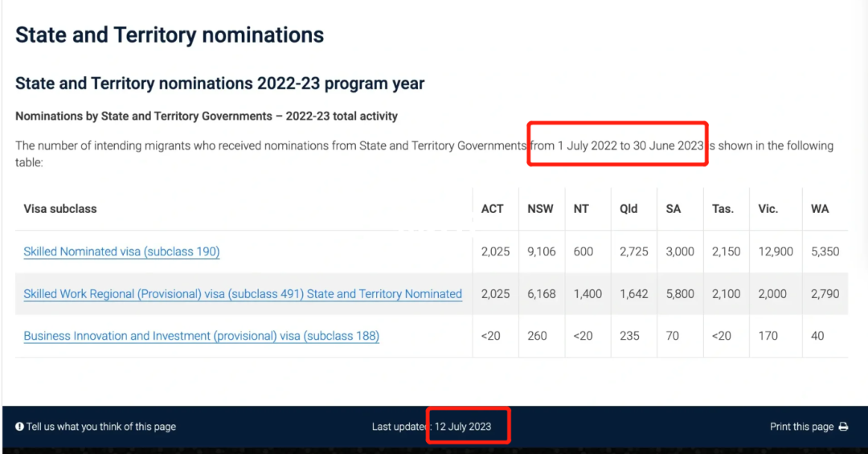Click the info icon beside feedback text
868x454 pixels.
[x=19, y=427]
